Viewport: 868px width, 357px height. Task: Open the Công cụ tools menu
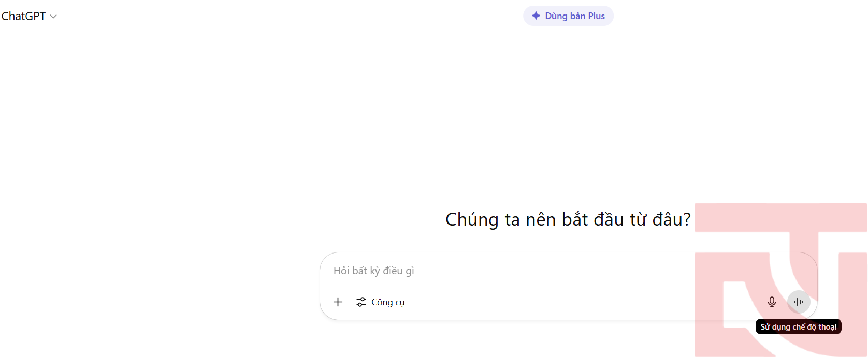[x=381, y=302]
